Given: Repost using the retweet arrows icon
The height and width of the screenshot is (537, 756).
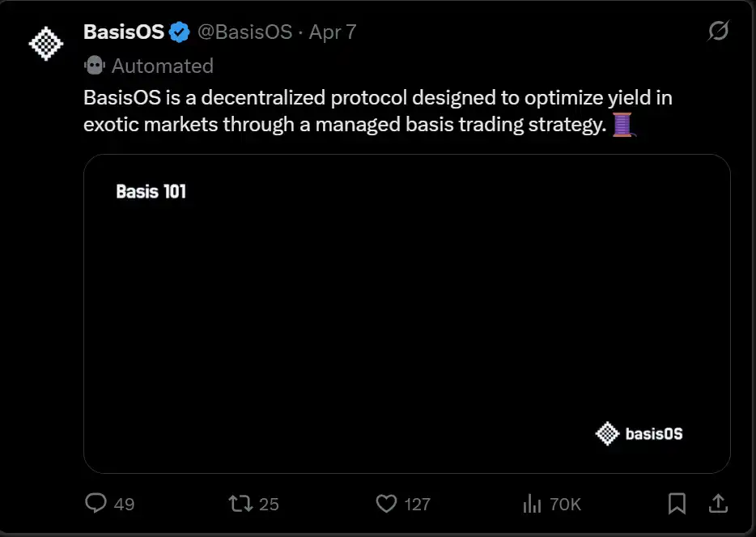Looking at the screenshot, I should point(240,504).
